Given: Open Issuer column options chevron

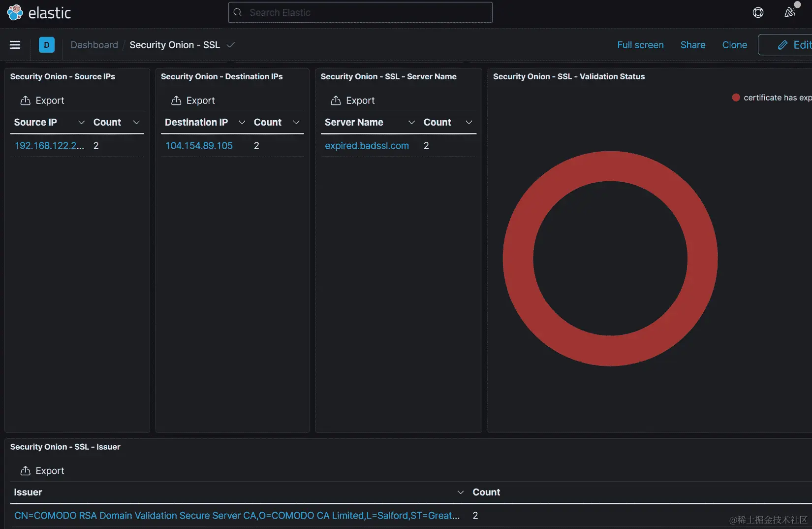Looking at the screenshot, I should pyautogui.click(x=461, y=492).
